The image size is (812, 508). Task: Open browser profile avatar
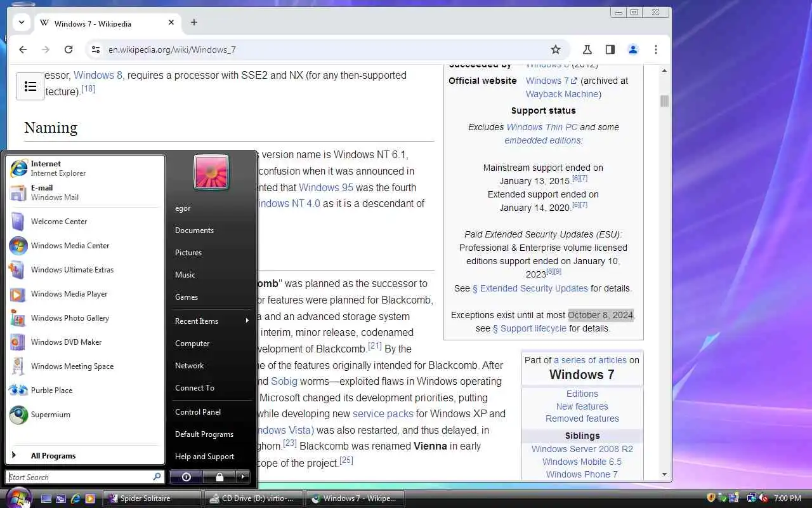point(632,50)
